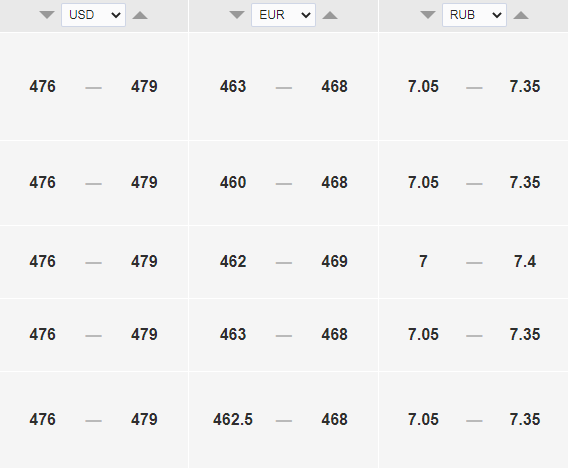This screenshot has width=568, height=468.
Task: Click the 460 EUR buy rate
Action: 233,182
